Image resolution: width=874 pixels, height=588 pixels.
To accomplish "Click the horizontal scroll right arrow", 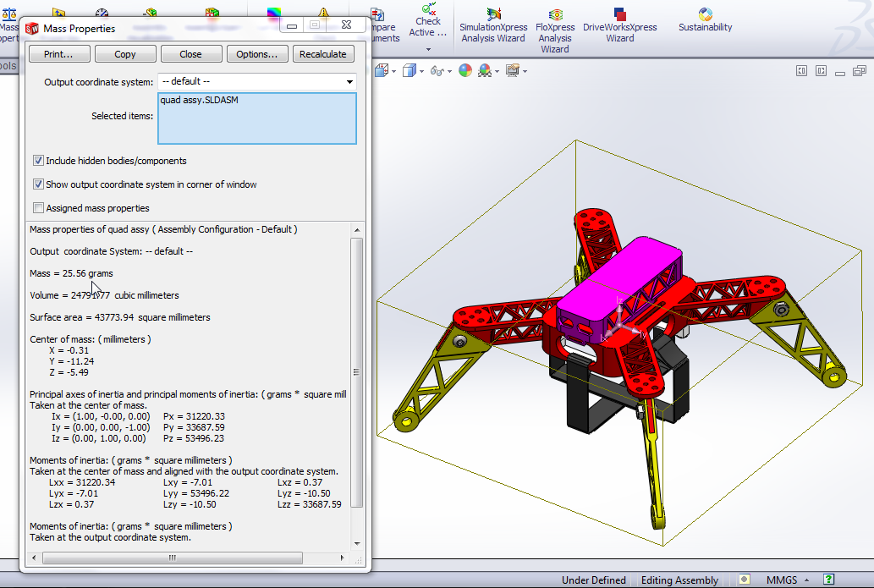I will point(343,558).
